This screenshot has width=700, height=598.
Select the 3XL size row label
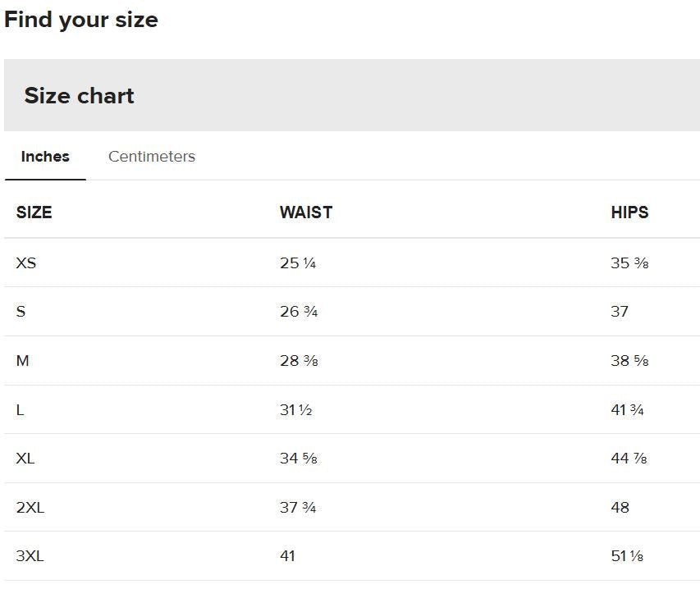30,556
